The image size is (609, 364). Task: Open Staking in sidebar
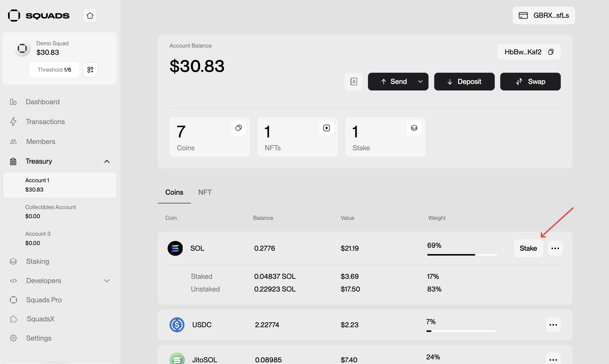pos(37,261)
